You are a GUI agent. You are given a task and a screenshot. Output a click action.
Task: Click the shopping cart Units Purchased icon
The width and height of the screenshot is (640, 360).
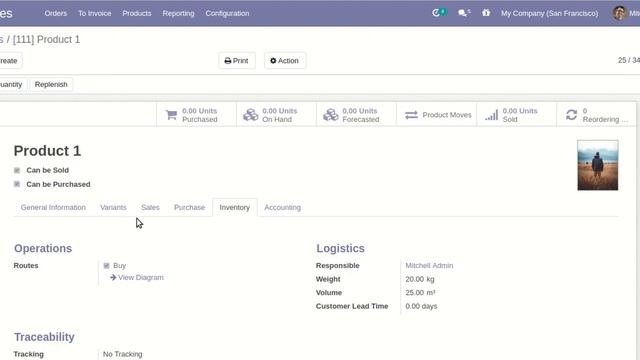[x=171, y=115]
